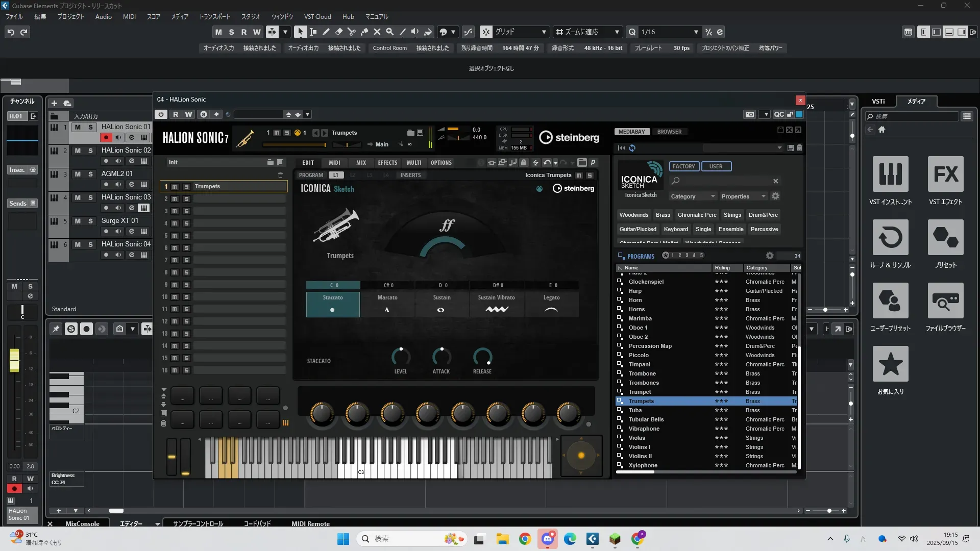Toggle record enable on HALion Sonic 01

click(x=106, y=137)
